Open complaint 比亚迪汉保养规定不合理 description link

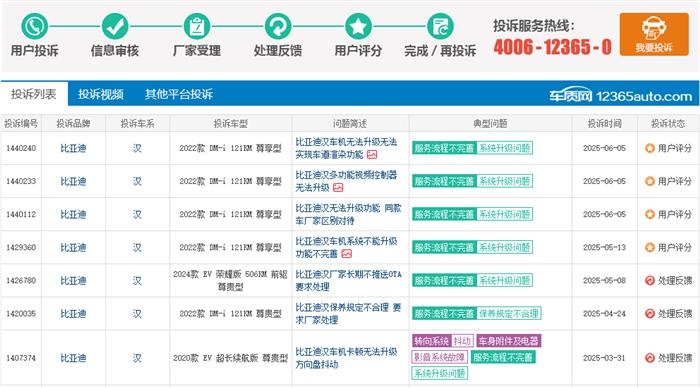pyautogui.click(x=348, y=313)
